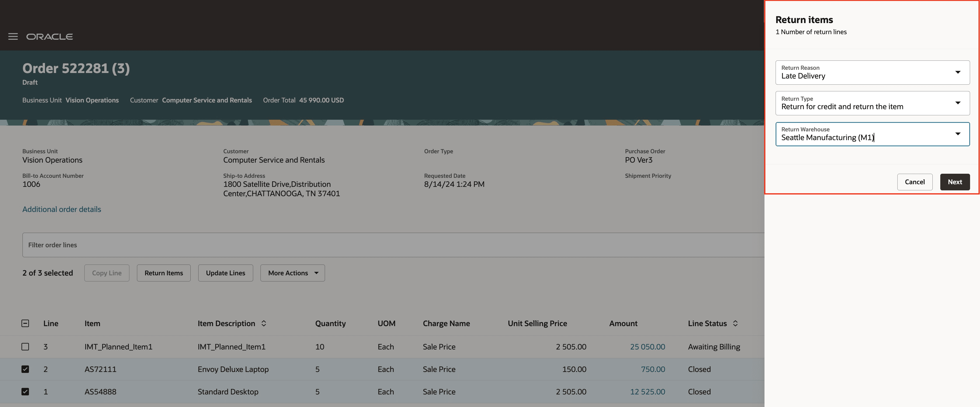The height and width of the screenshot is (407, 980).
Task: Click the Return Items button
Action: click(164, 273)
